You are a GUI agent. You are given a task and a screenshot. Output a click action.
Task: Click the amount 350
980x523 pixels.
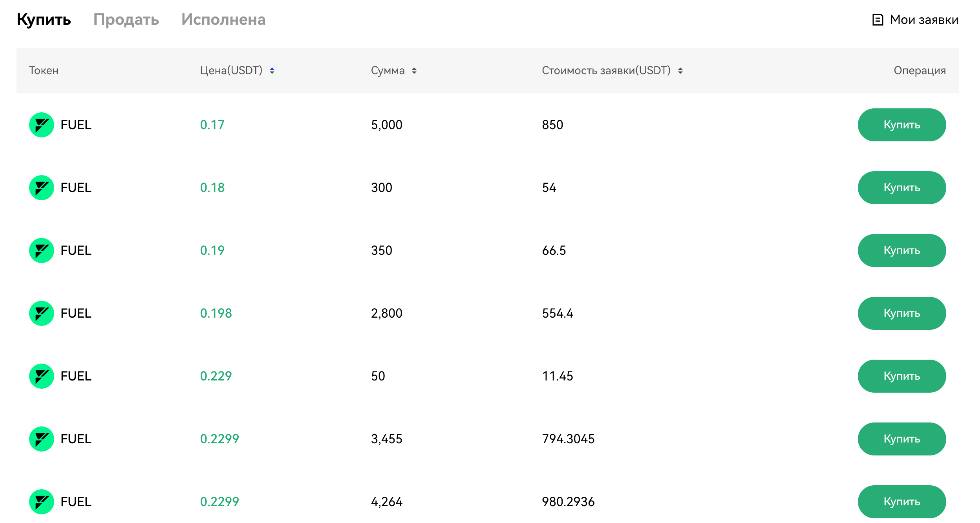tap(382, 251)
